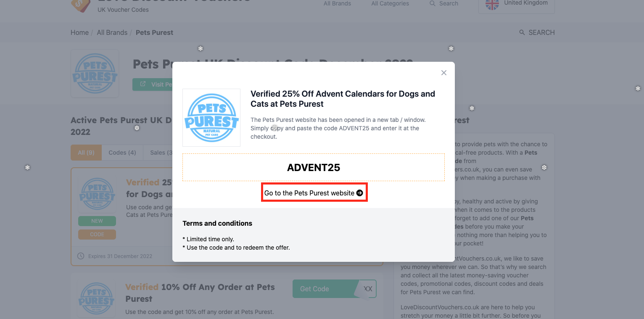Viewport: 644px width, 319px height.
Task: Click the UK flag icon
Action: (x=492, y=4)
